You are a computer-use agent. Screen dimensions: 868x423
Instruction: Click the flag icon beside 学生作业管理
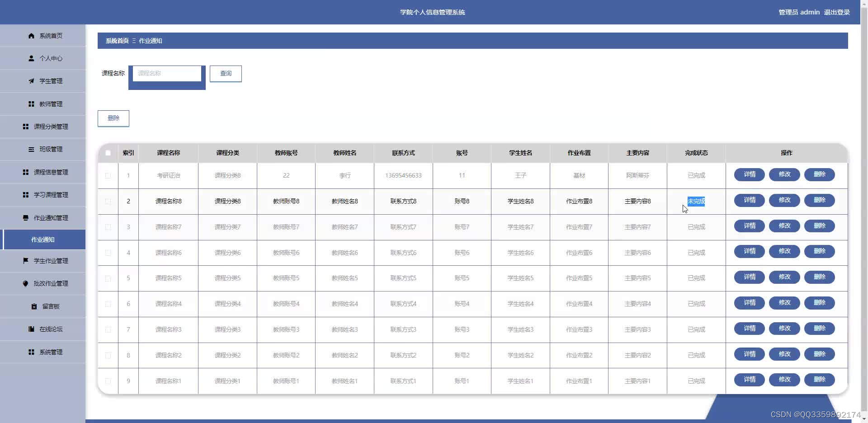click(26, 261)
